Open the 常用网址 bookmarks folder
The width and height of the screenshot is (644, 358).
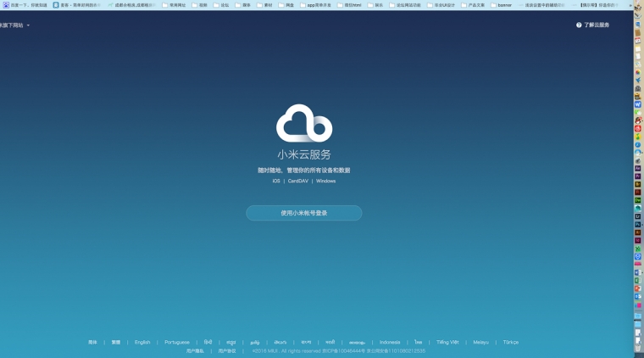click(174, 5)
